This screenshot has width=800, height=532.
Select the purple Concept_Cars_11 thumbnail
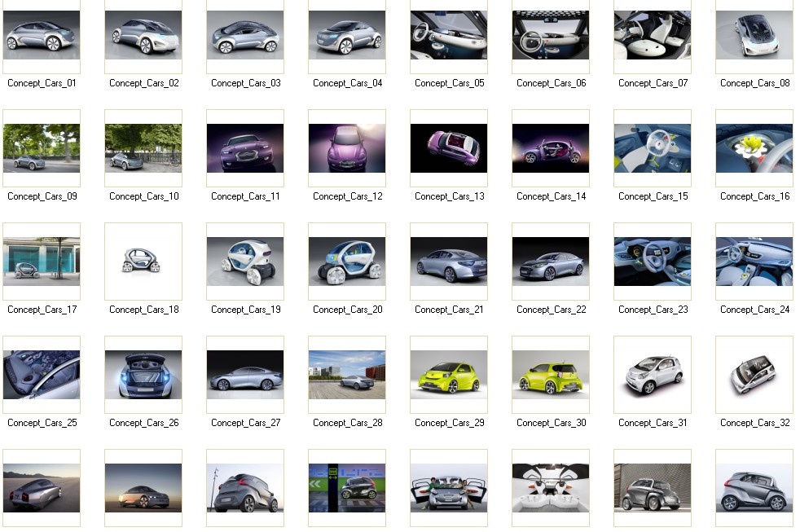245,148
